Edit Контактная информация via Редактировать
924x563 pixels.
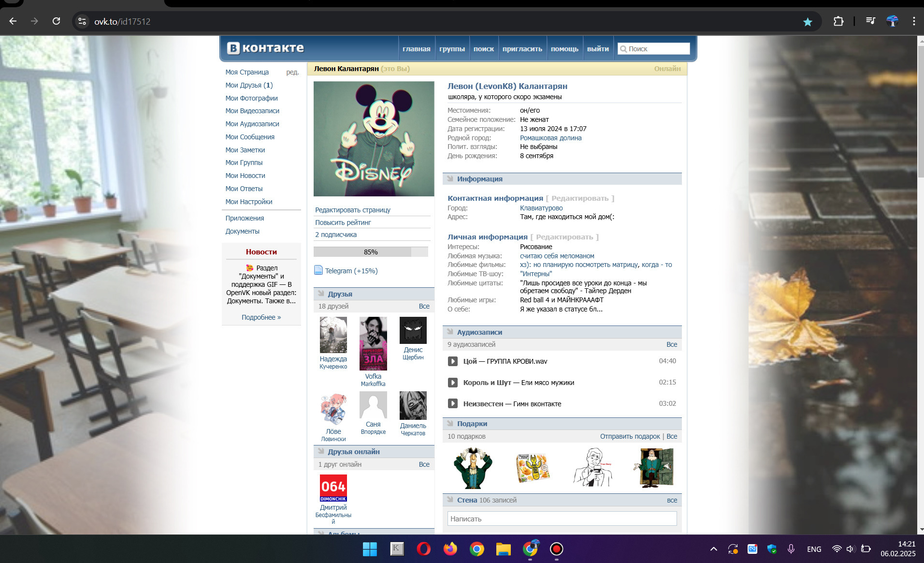pos(580,198)
